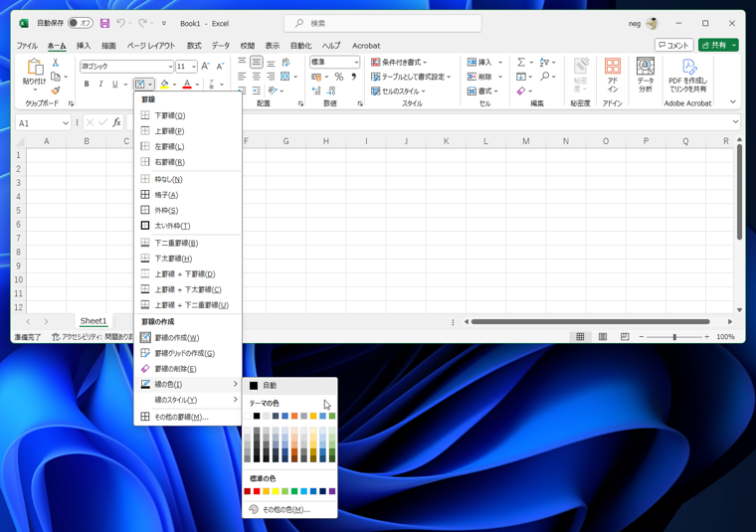The width and height of the screenshot is (756, 532).
Task: Select column header M
Action: (x=525, y=141)
